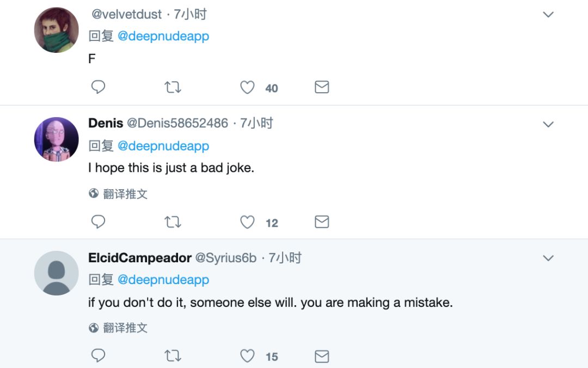
Task: Expand options chevron on Denis's tweet
Action: point(548,124)
